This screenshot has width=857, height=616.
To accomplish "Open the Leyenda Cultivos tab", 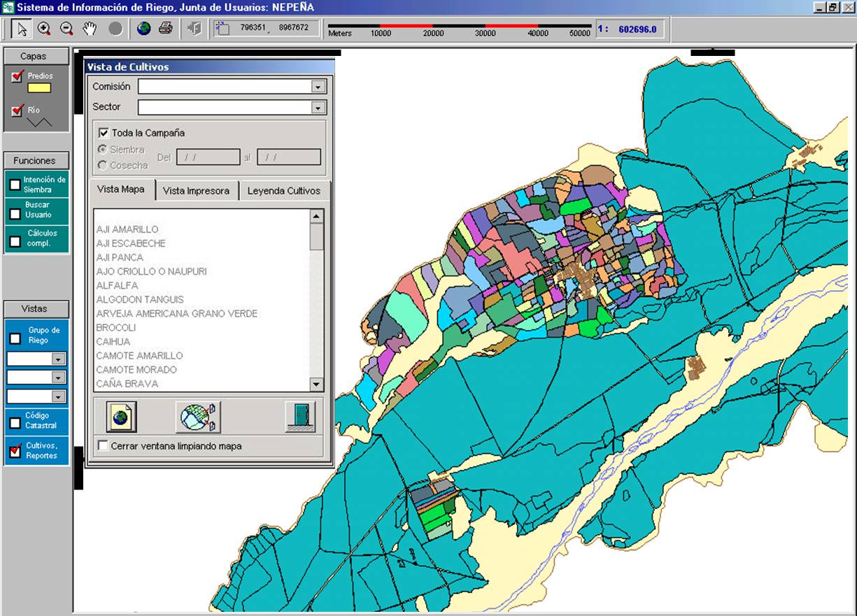I will [283, 190].
